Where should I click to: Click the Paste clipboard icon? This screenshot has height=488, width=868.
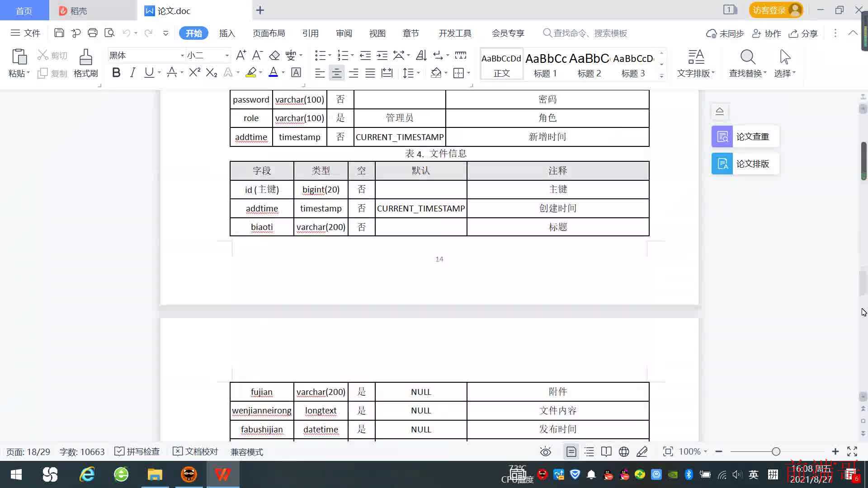pyautogui.click(x=19, y=57)
